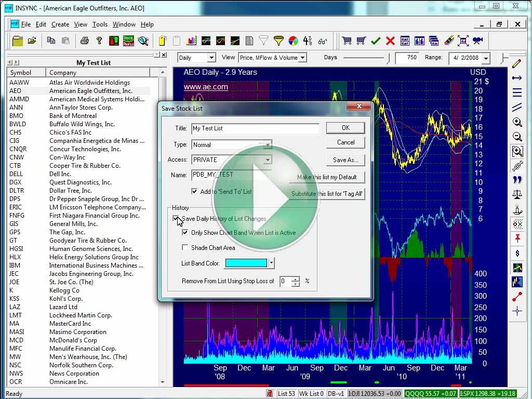Click the Symbol column header
The image size is (532, 399).
point(26,73)
